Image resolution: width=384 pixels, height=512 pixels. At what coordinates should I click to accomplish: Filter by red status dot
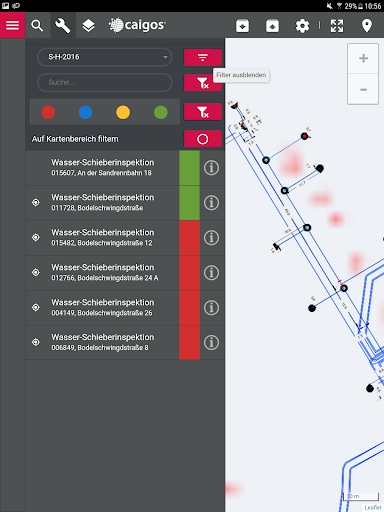[48, 112]
